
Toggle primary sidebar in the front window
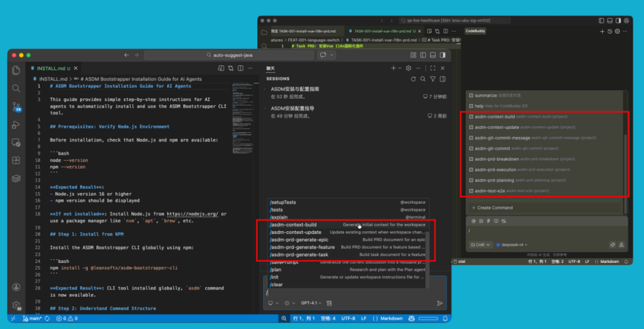click(x=423, y=55)
